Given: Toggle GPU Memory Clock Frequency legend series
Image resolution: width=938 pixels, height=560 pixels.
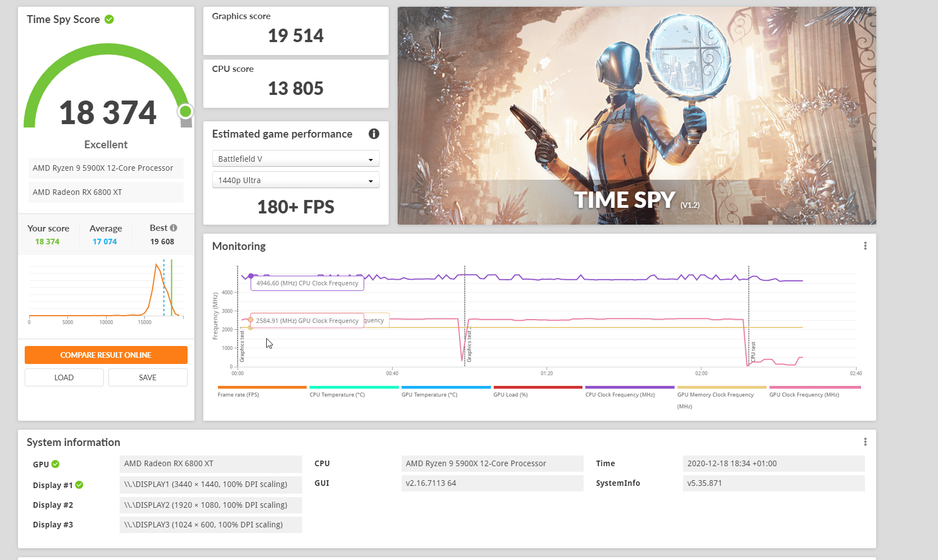Looking at the screenshot, I should [x=722, y=397].
